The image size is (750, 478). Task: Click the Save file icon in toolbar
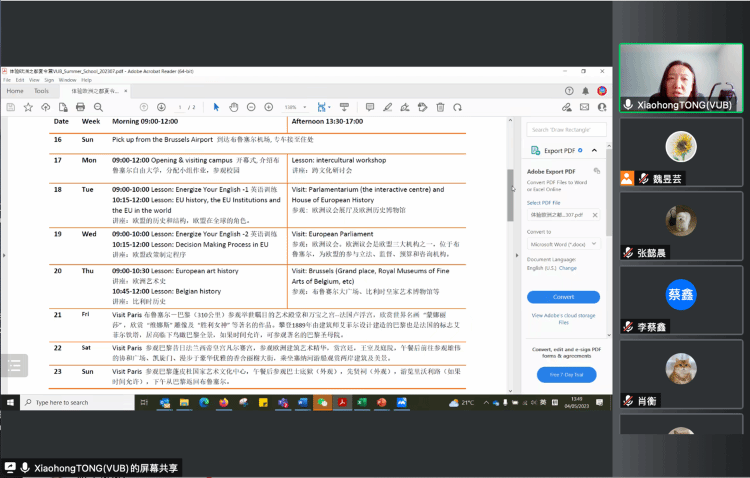point(10,106)
